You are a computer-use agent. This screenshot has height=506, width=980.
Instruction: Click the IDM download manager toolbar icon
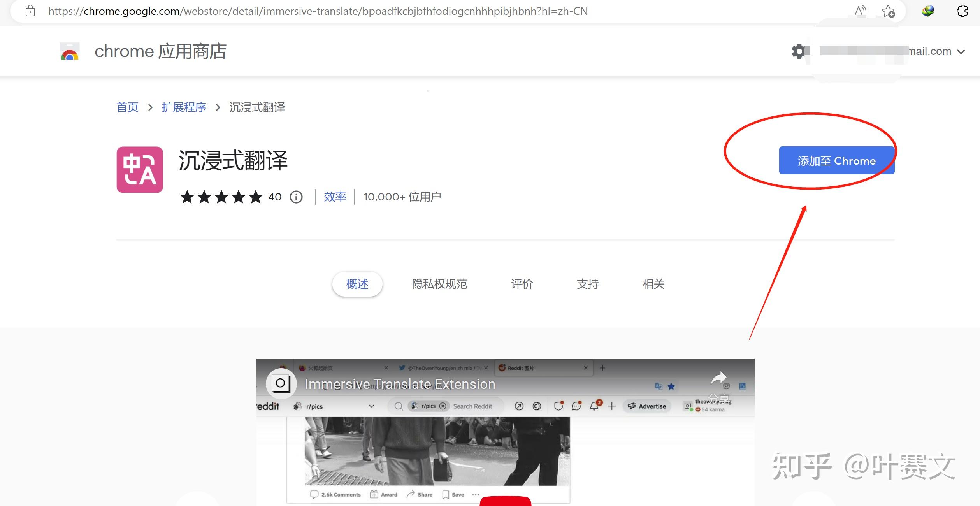click(x=928, y=11)
